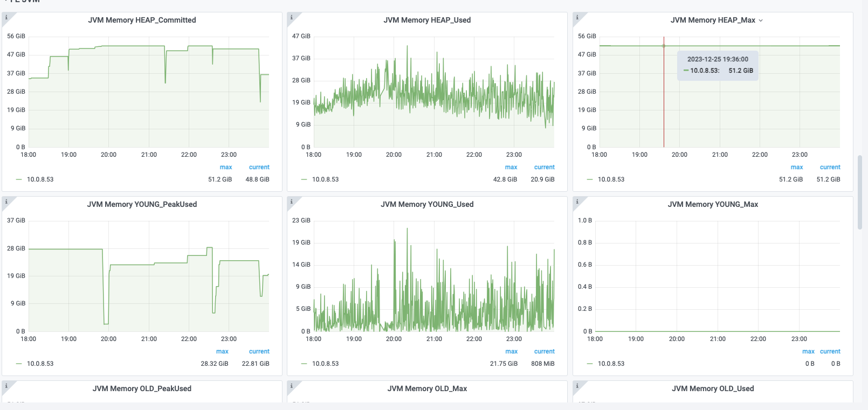868x410 pixels.
Task: Toggle 10.0.8.53 series in HEAP_Used legend
Action: tap(326, 179)
